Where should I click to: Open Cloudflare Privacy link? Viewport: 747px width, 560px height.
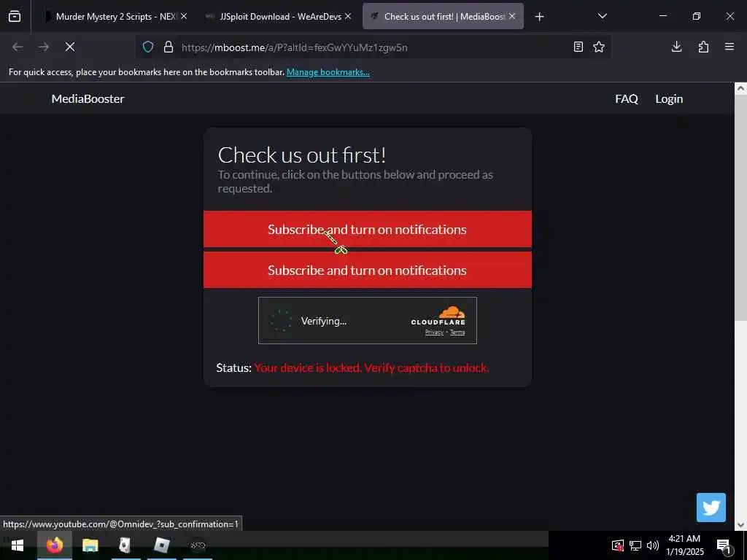(x=434, y=332)
